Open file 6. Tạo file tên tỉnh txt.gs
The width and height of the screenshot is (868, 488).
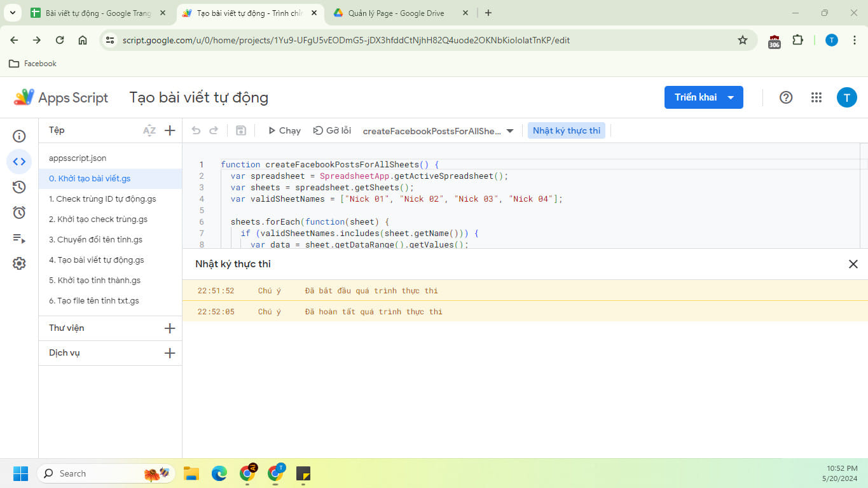(x=110, y=300)
